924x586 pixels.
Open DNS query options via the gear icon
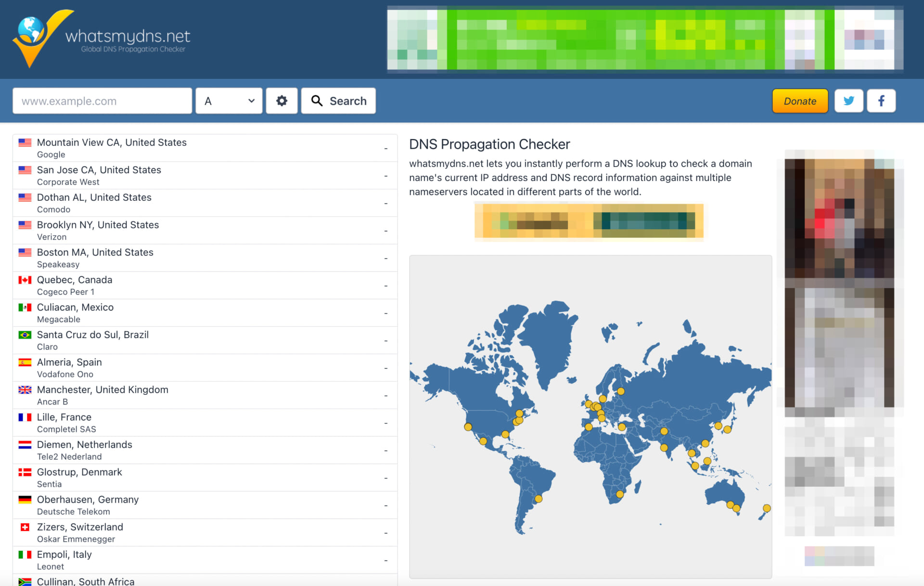pos(282,101)
